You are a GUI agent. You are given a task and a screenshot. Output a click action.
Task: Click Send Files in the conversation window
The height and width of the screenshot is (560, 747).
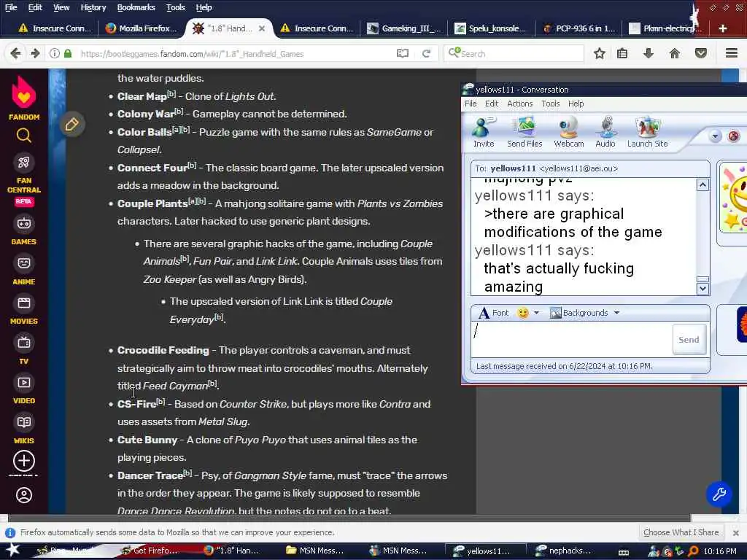click(x=525, y=132)
